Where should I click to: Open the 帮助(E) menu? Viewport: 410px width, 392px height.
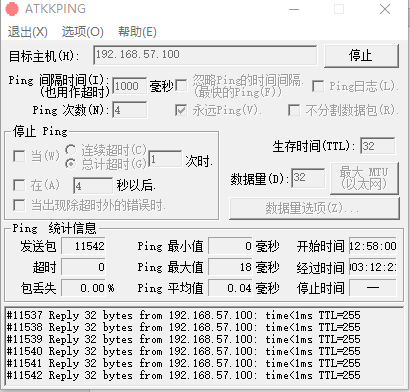[x=137, y=32]
